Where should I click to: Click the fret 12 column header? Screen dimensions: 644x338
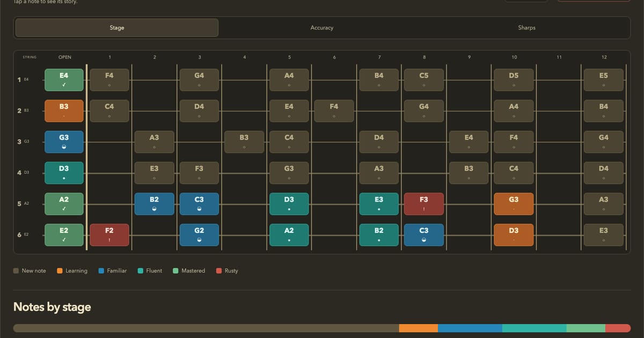604,57
